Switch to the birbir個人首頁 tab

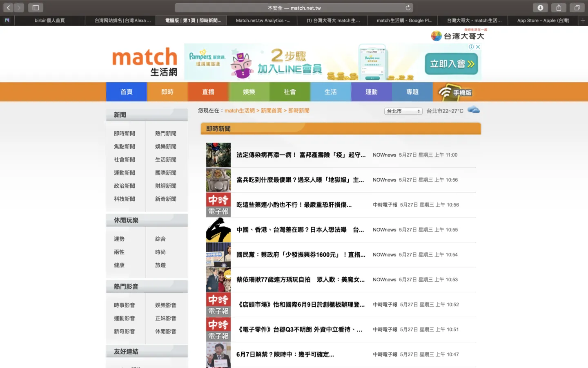(49, 20)
